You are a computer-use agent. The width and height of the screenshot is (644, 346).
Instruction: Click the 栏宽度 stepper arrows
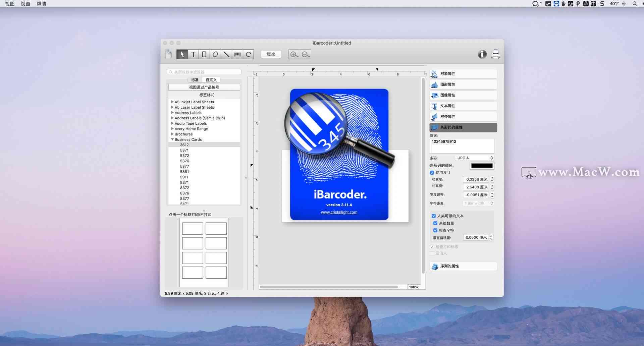tap(492, 179)
